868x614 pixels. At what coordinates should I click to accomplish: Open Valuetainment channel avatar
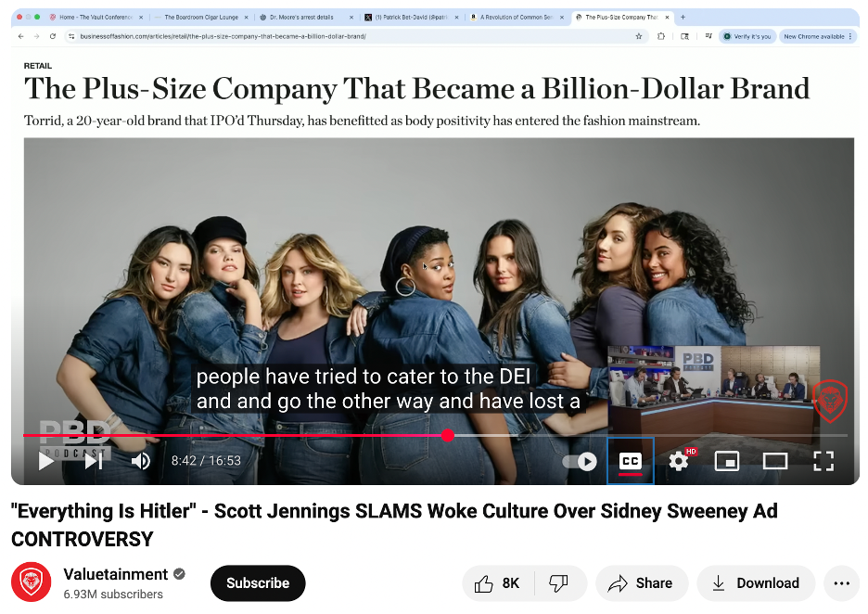(x=31, y=582)
